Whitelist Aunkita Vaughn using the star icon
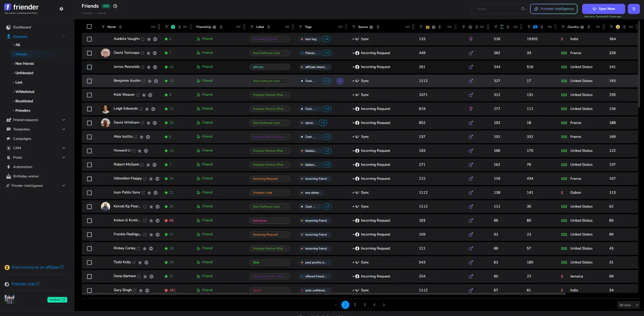644x316 pixels. (149, 39)
